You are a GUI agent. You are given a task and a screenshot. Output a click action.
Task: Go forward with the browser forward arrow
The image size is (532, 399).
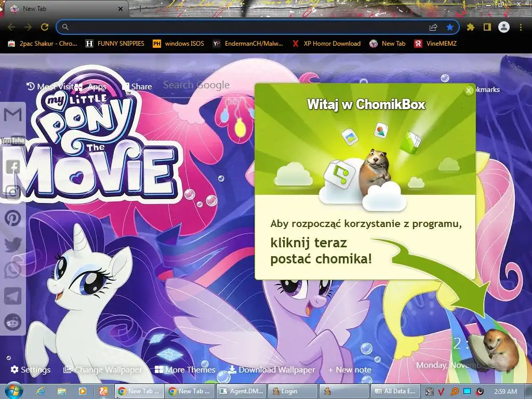coord(28,27)
